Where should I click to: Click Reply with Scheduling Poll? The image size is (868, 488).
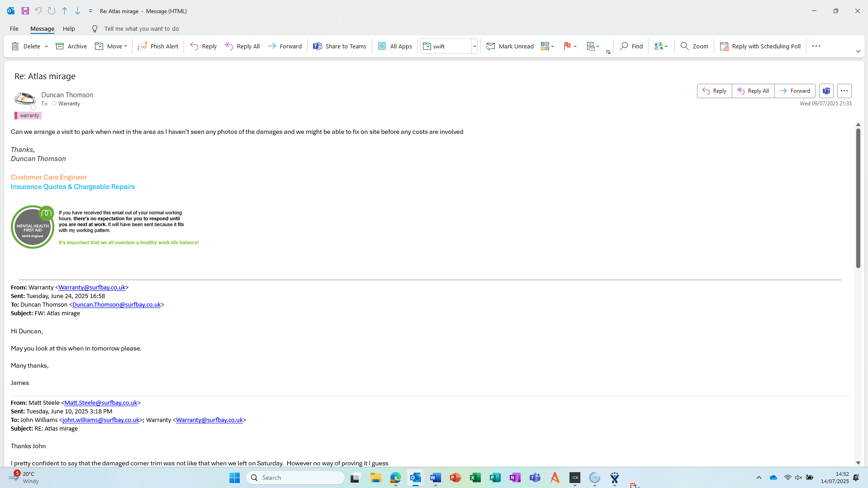(760, 46)
